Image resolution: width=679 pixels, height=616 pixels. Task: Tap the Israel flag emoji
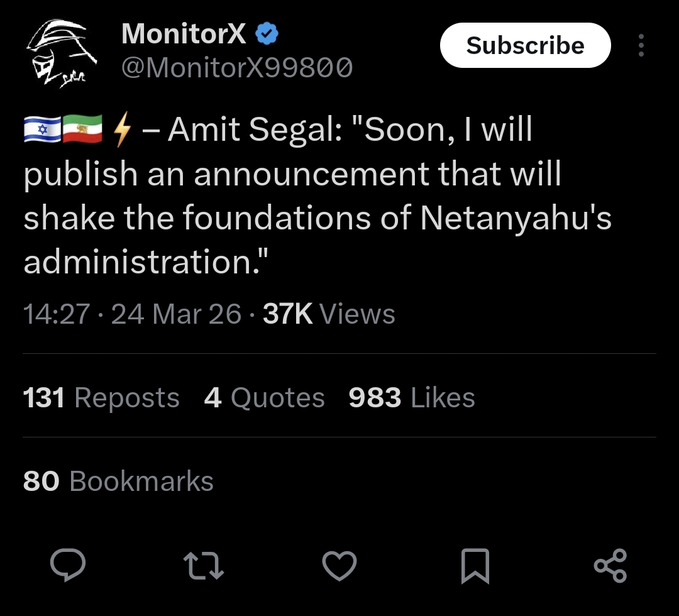(x=42, y=130)
